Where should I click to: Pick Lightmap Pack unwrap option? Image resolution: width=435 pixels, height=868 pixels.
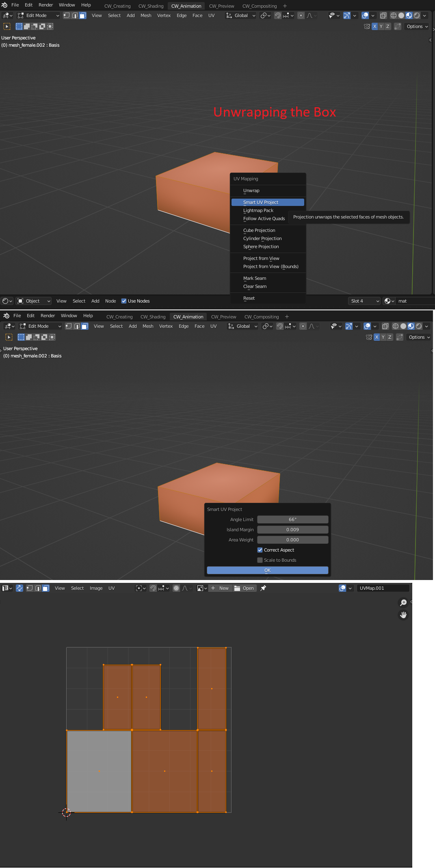click(x=268, y=210)
